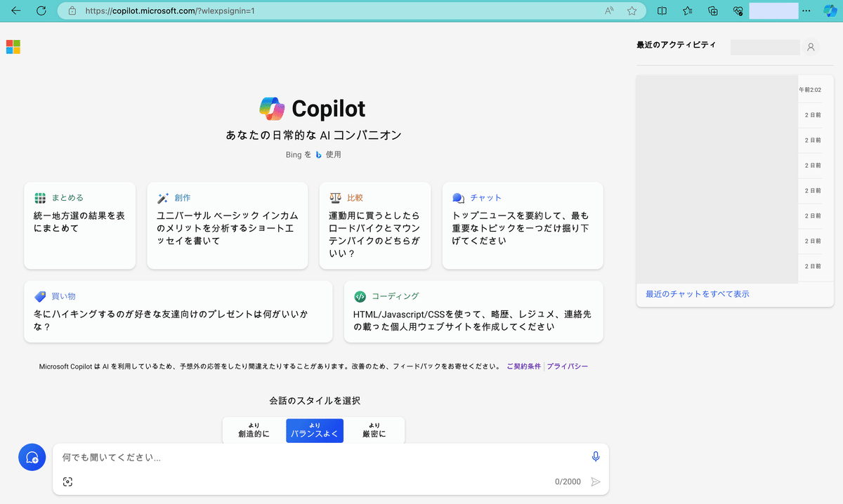Image resolution: width=843 pixels, height=504 pixels.
Task: Add page to favorites with star icon
Action: [x=632, y=11]
